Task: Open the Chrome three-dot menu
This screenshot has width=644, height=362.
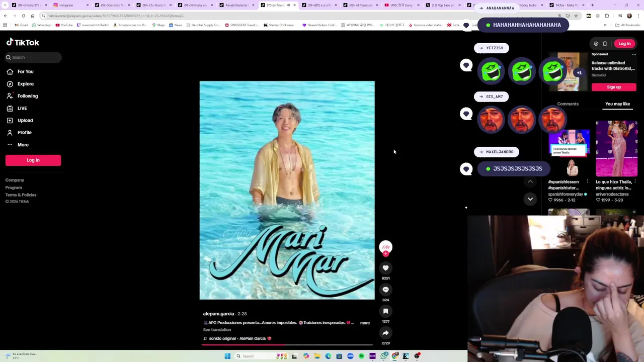Action: pyautogui.click(x=638, y=16)
